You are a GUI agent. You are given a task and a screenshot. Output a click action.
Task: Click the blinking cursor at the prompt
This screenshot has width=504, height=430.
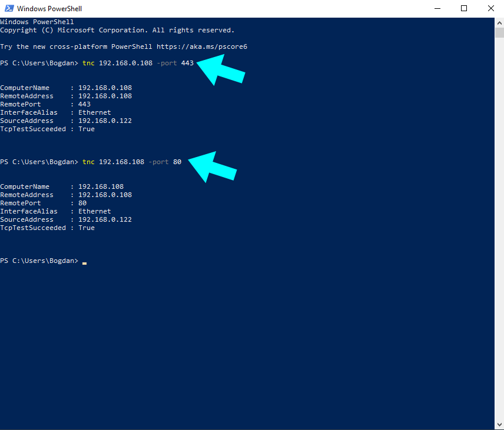click(x=83, y=263)
